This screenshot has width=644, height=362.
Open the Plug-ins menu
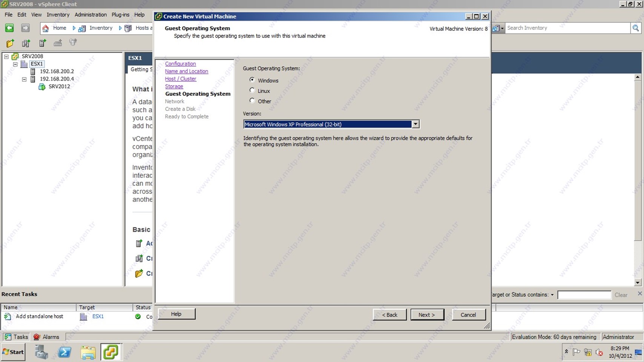click(120, 15)
